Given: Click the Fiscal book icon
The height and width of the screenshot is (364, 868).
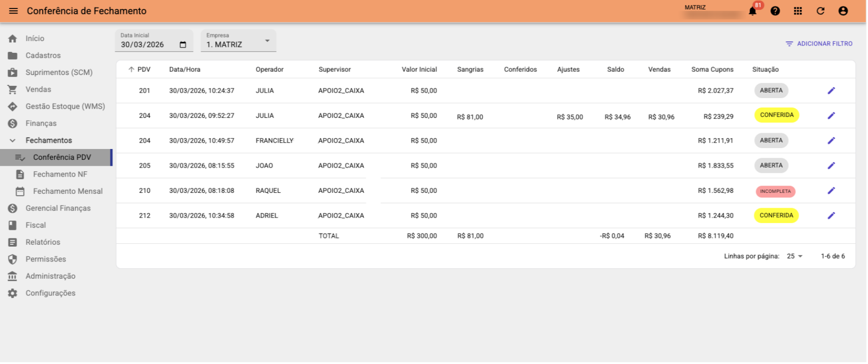Looking at the screenshot, I should (13, 225).
